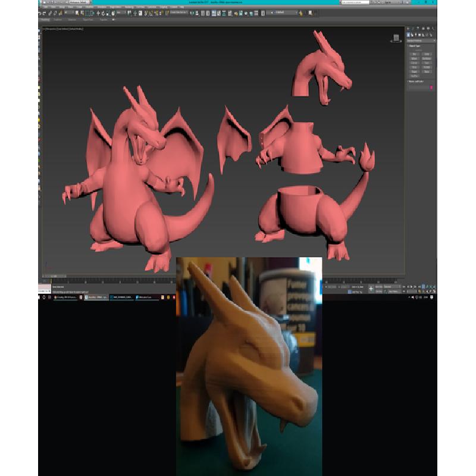Activate the Select and Rotate tool

pos(103,13)
